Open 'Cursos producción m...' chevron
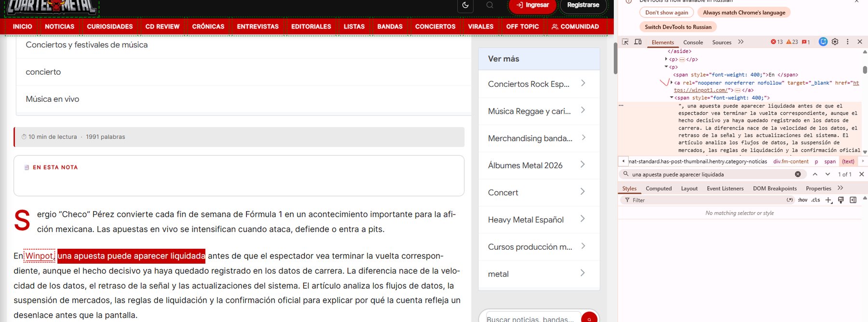This screenshot has width=868, height=322. coord(583,246)
